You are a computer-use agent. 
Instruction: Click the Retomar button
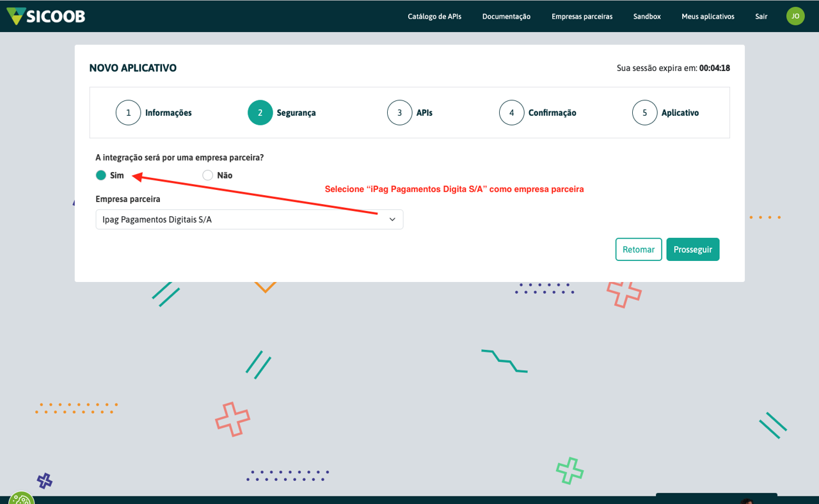[x=639, y=249]
